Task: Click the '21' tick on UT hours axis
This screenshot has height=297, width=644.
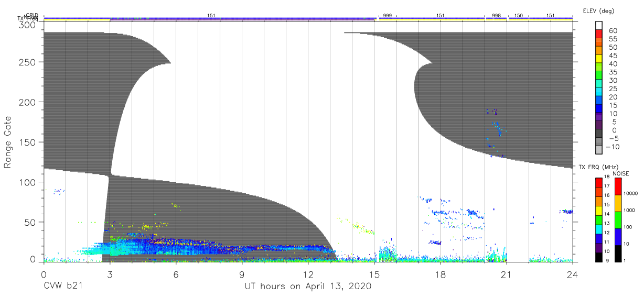Action: 507,273
